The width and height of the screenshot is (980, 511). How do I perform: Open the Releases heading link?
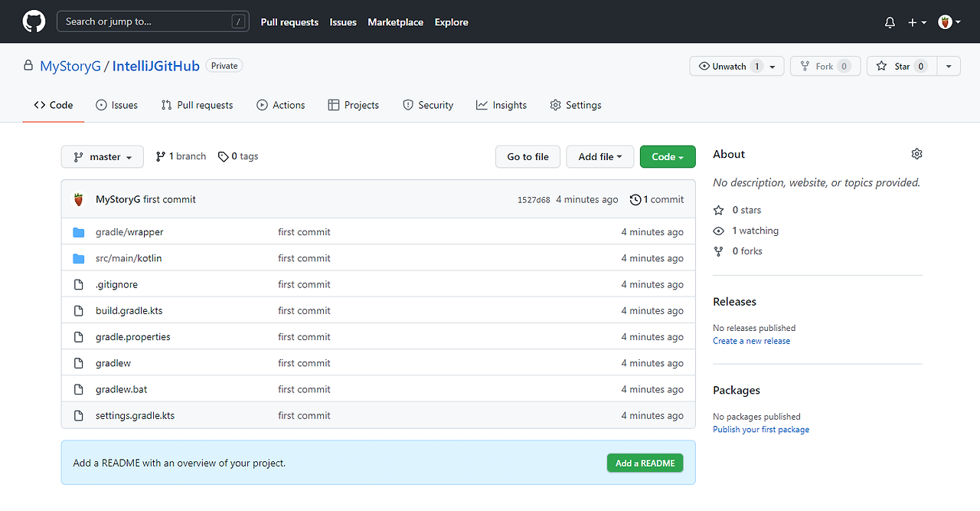[734, 302]
